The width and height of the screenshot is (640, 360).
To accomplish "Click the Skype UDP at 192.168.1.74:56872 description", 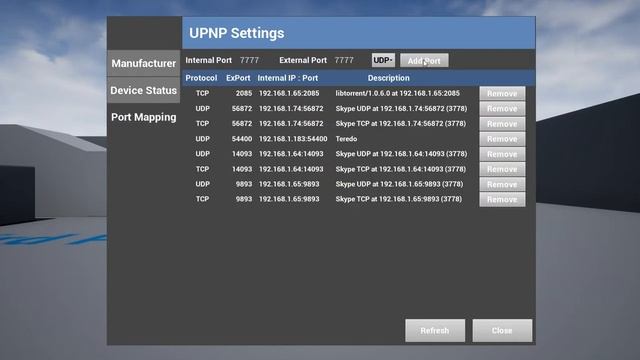I will click(401, 109).
